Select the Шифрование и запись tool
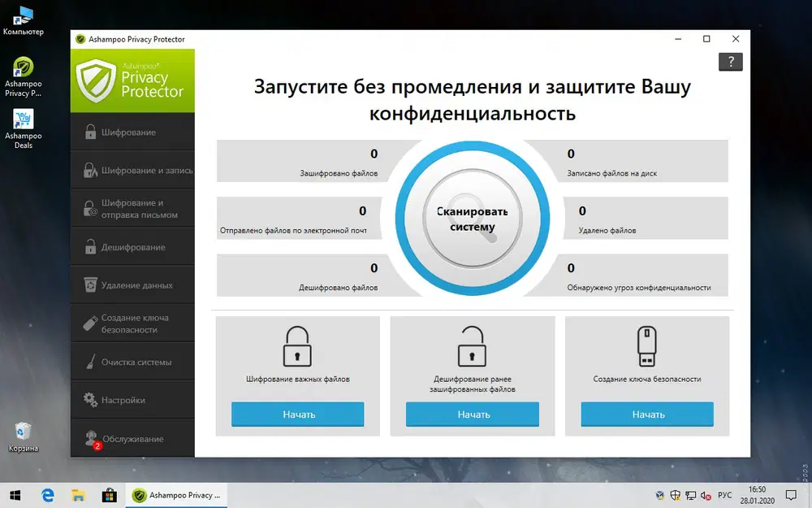 132,170
